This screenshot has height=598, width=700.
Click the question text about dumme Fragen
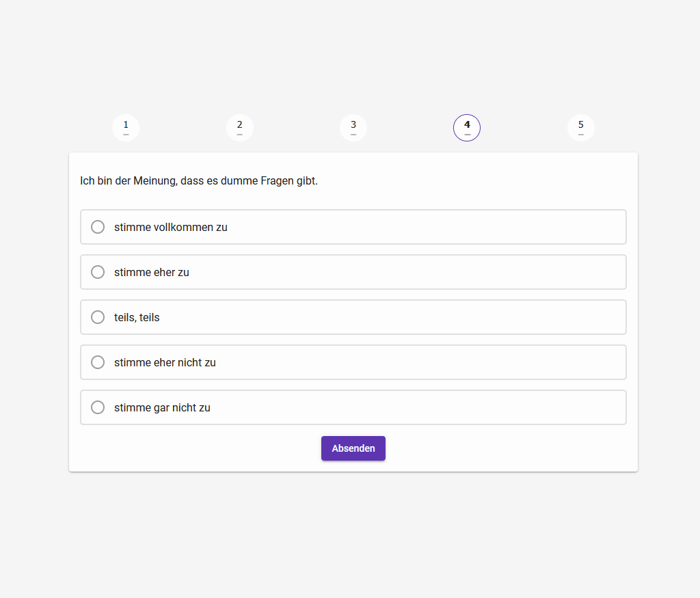[x=199, y=181]
